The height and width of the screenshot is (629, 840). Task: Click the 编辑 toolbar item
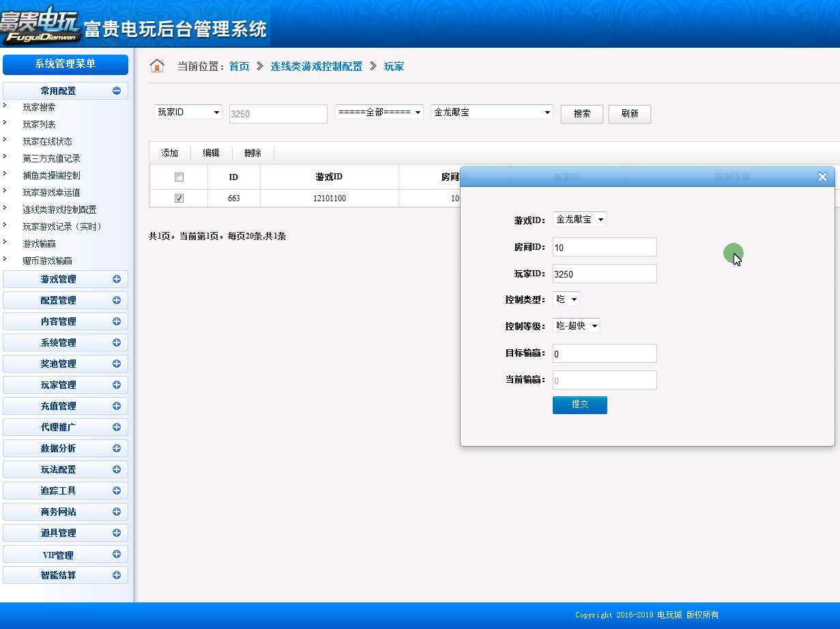click(x=211, y=153)
